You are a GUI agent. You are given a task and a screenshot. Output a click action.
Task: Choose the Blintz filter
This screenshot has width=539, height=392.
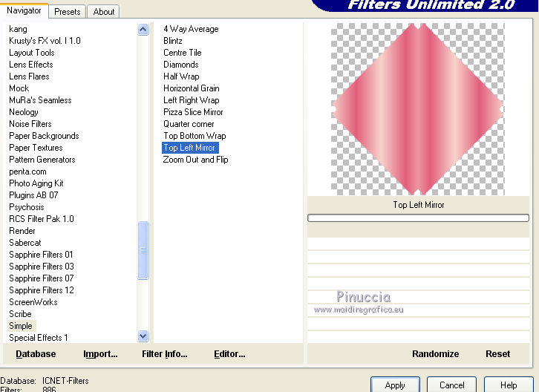pos(172,41)
